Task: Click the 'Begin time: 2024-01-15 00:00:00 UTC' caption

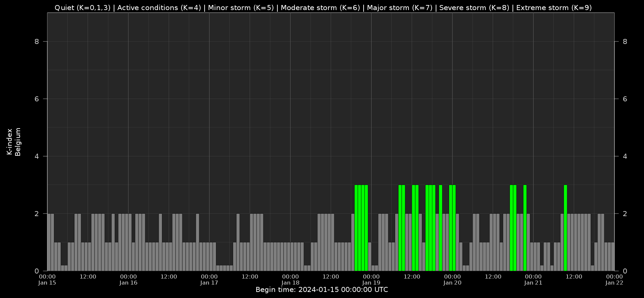Action: [x=322, y=290]
